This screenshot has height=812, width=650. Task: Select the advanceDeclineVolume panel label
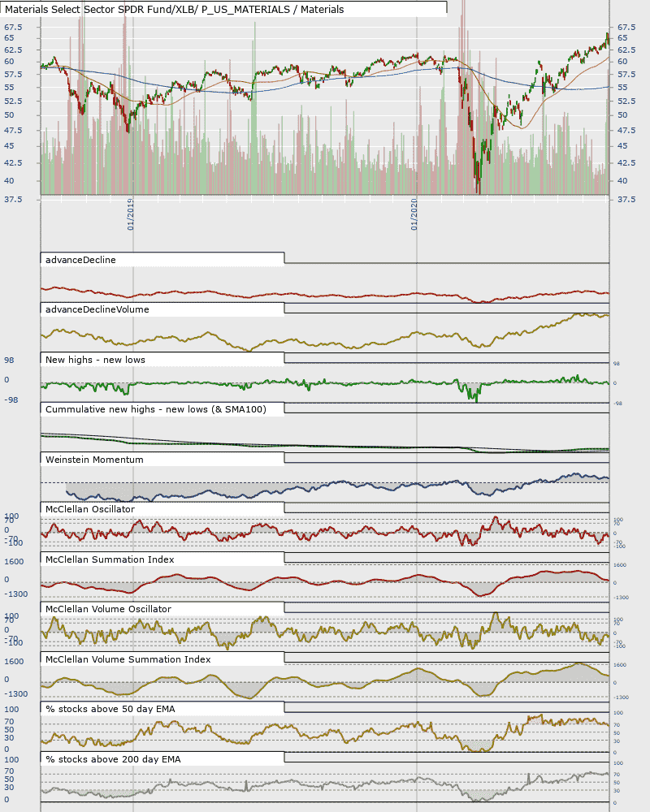(x=97, y=309)
